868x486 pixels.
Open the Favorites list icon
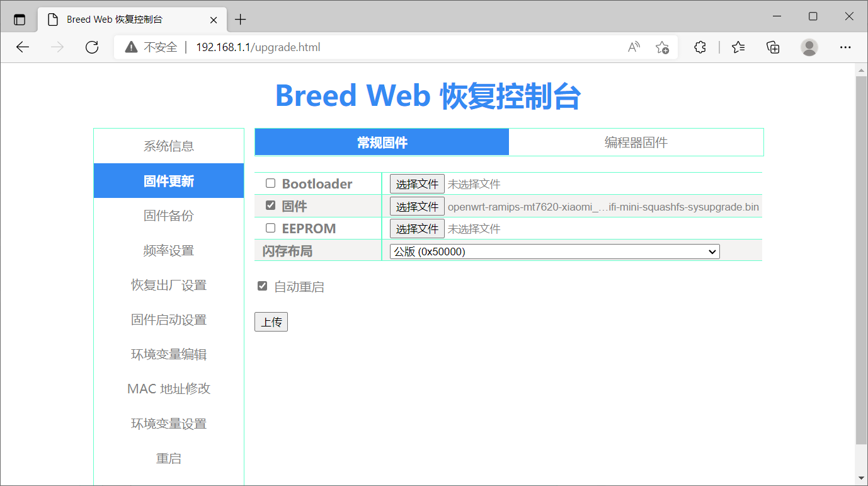click(x=738, y=47)
